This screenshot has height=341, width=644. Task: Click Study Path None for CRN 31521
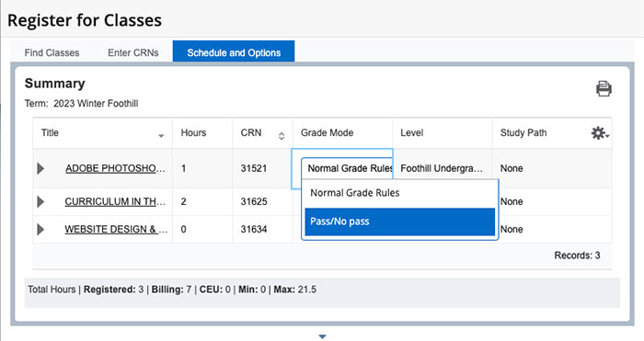tap(512, 168)
